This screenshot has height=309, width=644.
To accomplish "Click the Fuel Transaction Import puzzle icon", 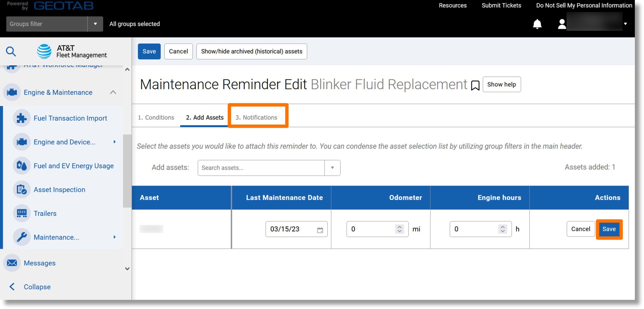I will pos(22,118).
